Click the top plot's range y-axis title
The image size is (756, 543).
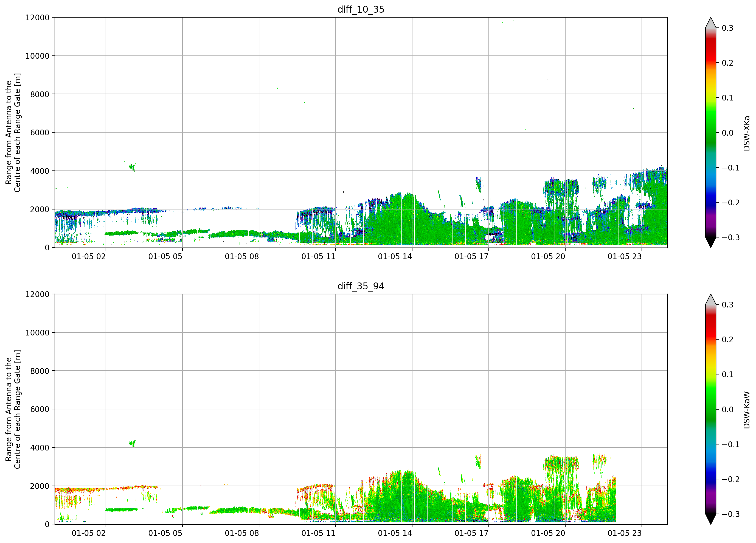point(13,133)
